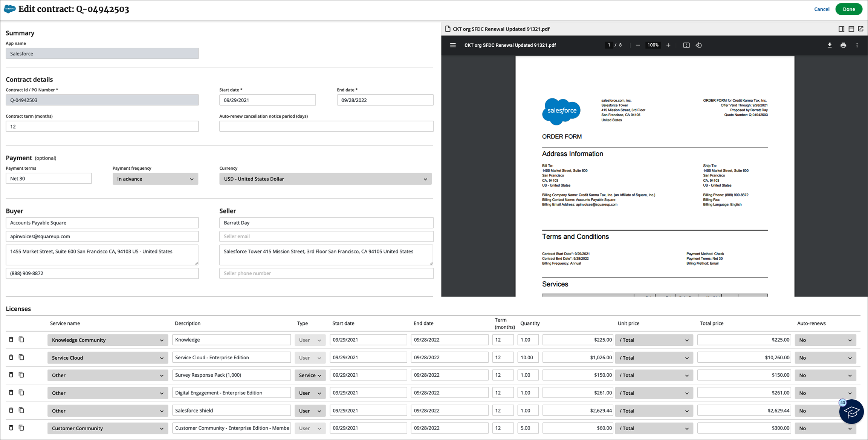This screenshot has height=440, width=868.
Task: Duplicate the Service Cloud license row
Action: (x=21, y=357)
